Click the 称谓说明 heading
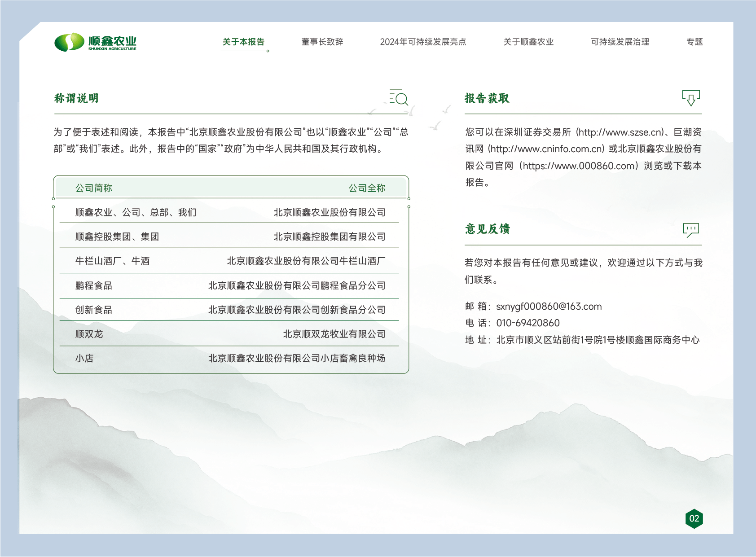Viewport: 756px width, 557px height. tap(76, 98)
